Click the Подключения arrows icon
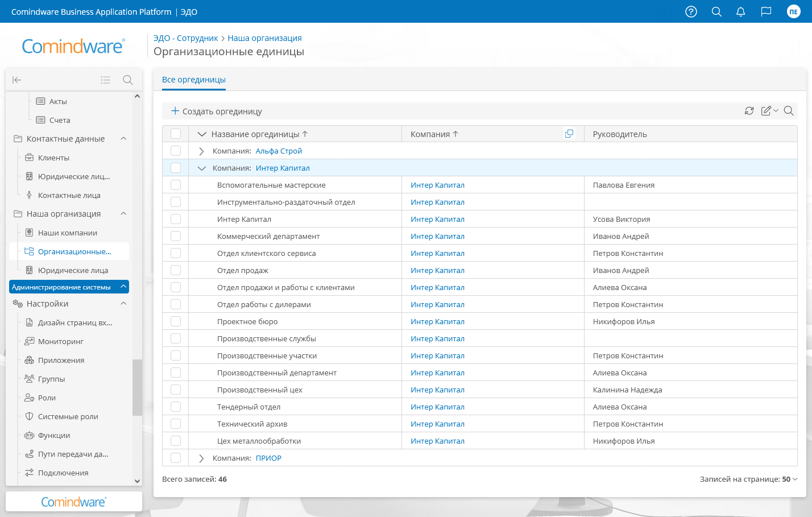Image resolution: width=812 pixels, height=517 pixels. 29,473
